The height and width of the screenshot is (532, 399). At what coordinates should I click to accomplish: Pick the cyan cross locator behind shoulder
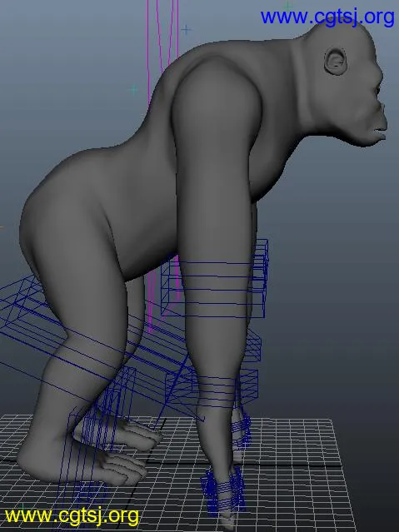pyautogui.click(x=134, y=90)
